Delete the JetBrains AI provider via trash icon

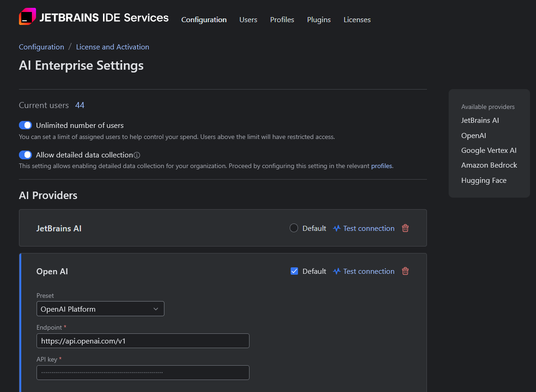[x=405, y=228]
